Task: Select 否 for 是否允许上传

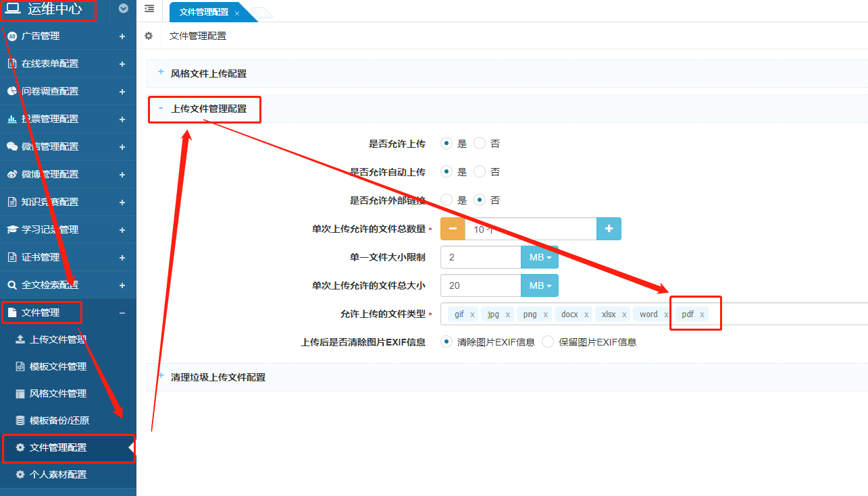Action: click(480, 143)
